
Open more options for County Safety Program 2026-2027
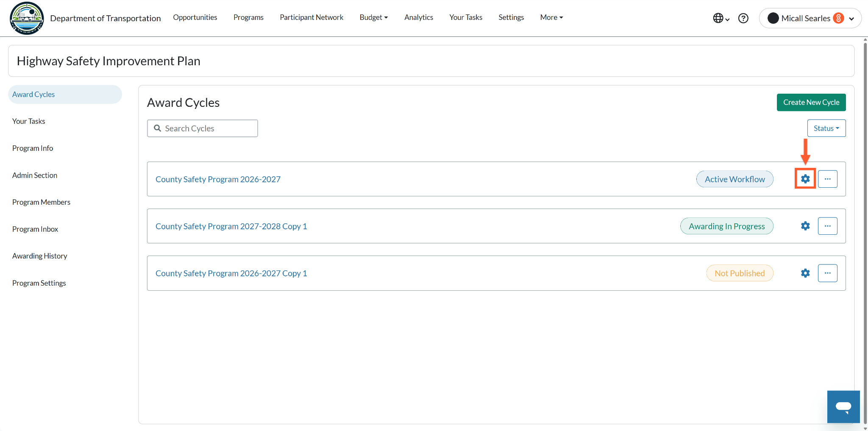827,179
